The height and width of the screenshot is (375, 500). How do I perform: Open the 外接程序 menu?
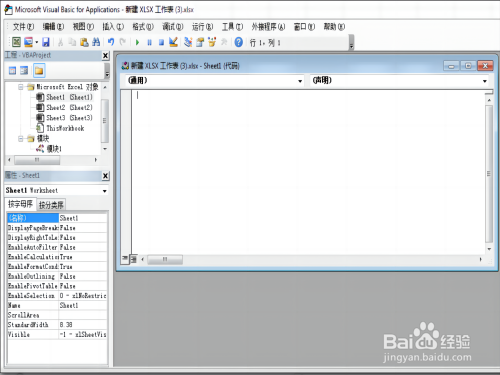[x=268, y=27]
